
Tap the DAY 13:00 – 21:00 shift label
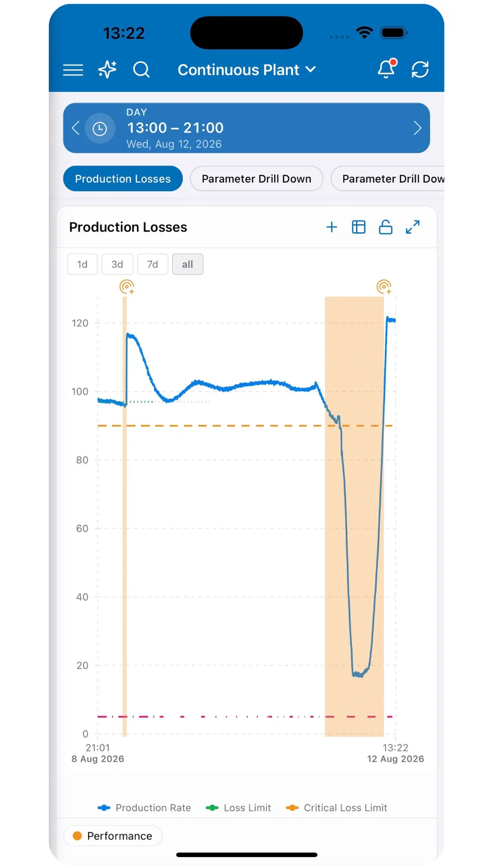pos(175,128)
